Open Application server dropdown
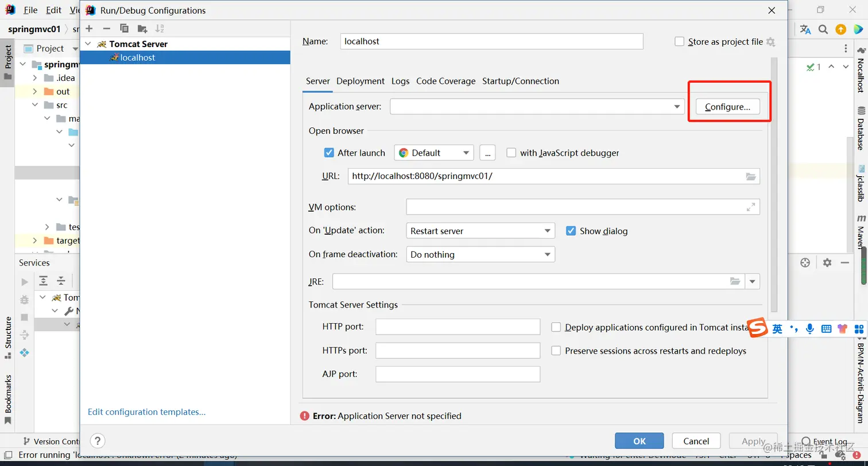Viewport: 868px width, 466px height. coord(537,106)
